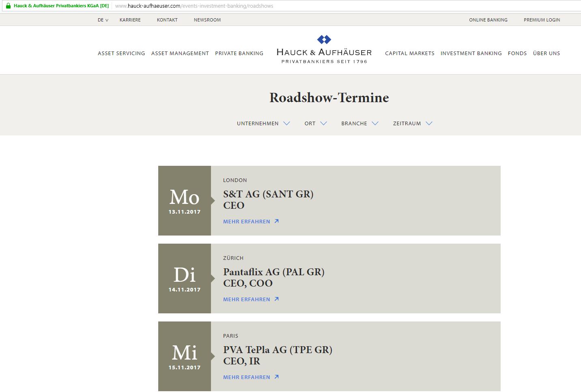This screenshot has width=581, height=392.
Task: Click the Hauck & Aufhäuser diamond logo
Action: point(324,39)
